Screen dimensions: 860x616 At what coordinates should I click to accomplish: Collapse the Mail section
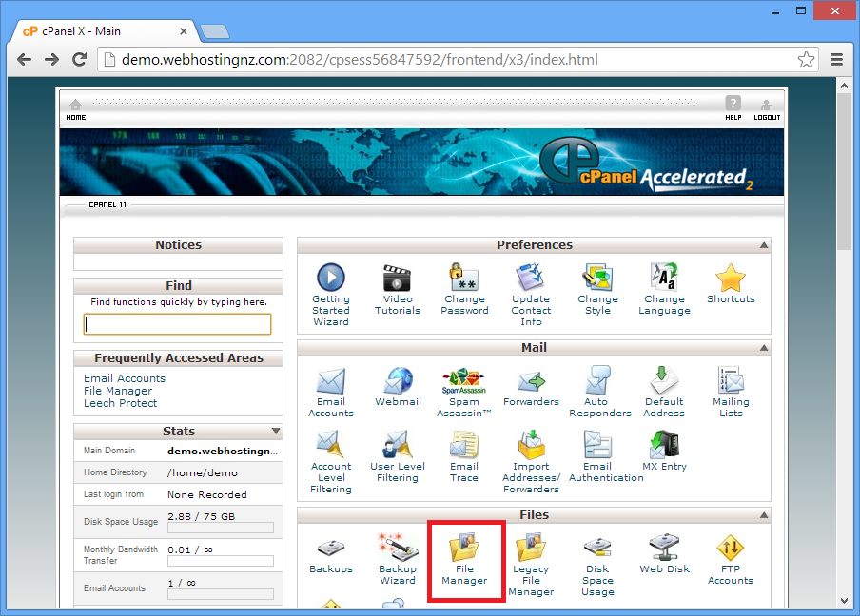click(x=764, y=347)
